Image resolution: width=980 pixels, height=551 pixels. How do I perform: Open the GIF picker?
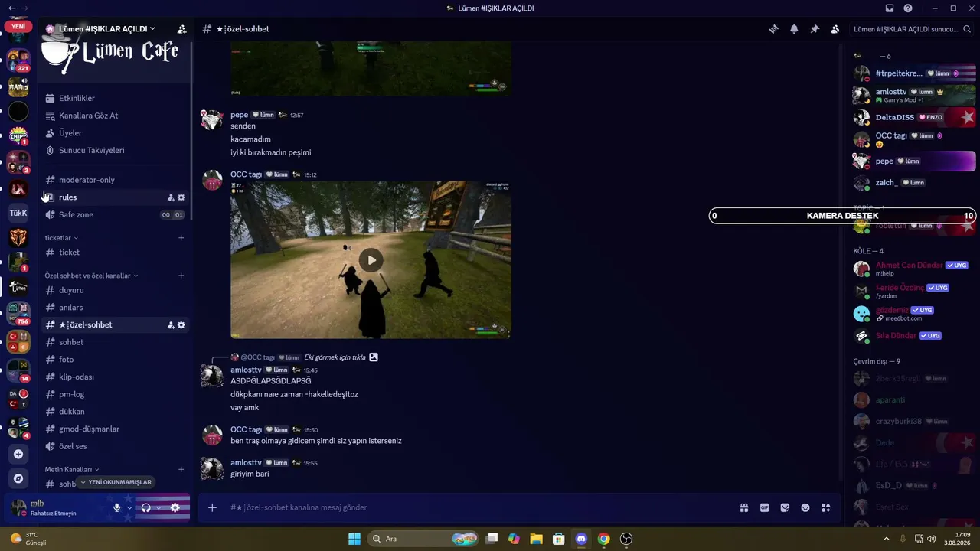(x=764, y=507)
